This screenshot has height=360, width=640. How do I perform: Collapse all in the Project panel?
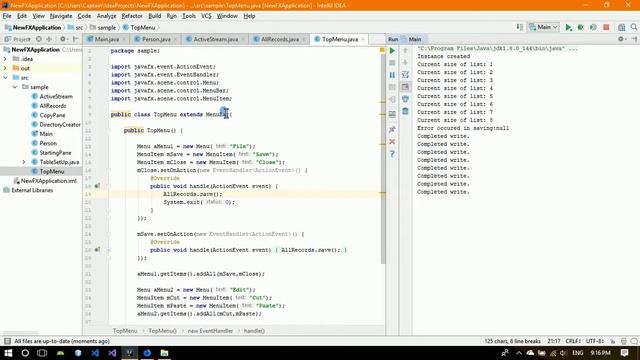[x=49, y=39]
